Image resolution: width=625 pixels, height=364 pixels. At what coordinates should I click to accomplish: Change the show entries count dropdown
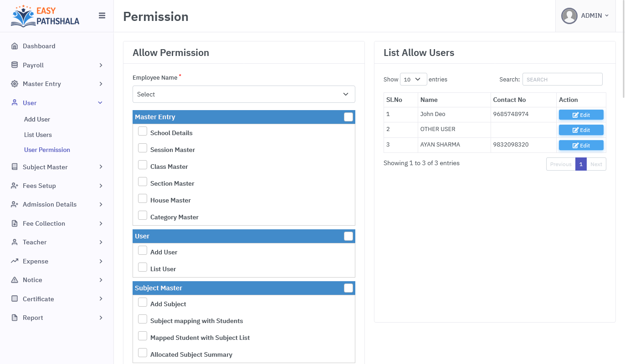(413, 79)
